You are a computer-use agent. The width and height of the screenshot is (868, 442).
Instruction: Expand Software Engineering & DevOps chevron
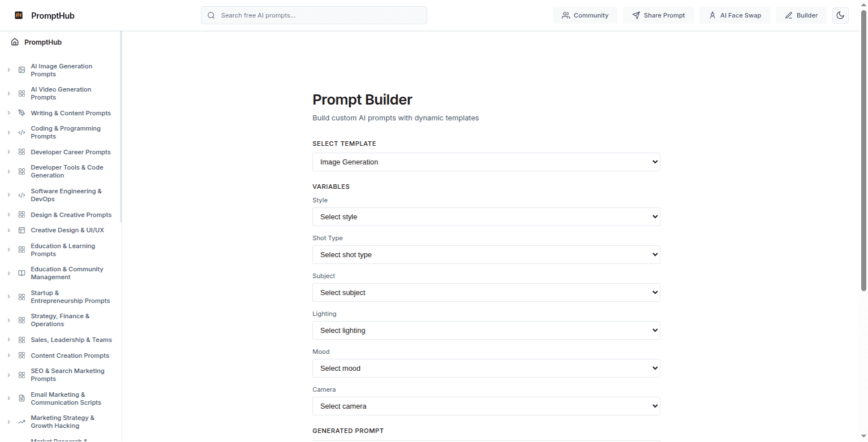[8, 195]
